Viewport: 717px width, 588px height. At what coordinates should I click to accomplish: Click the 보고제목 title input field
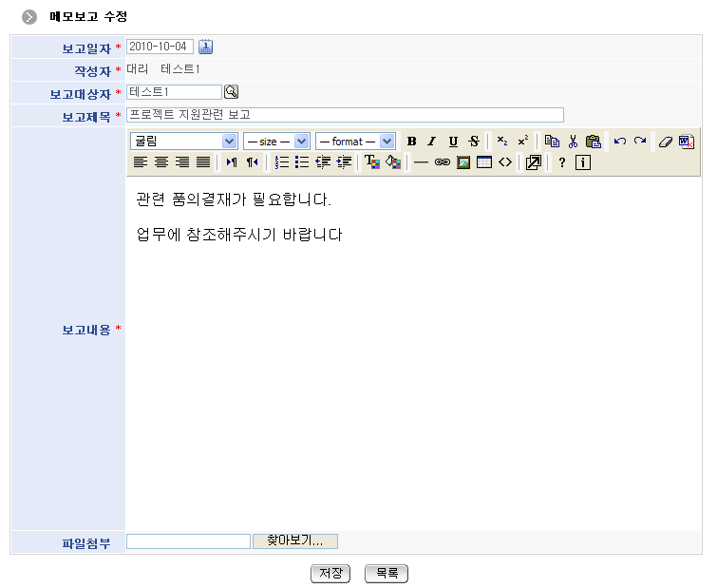344,115
